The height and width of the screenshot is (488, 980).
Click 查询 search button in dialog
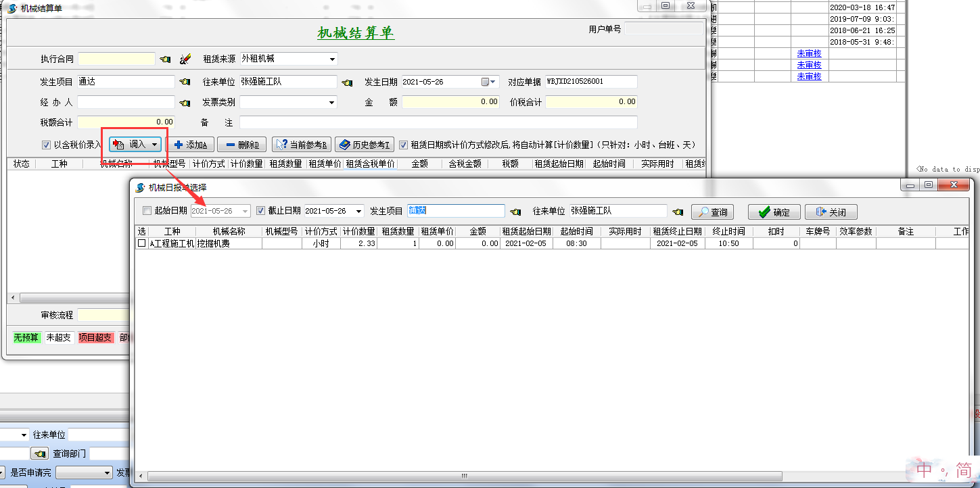tap(713, 212)
